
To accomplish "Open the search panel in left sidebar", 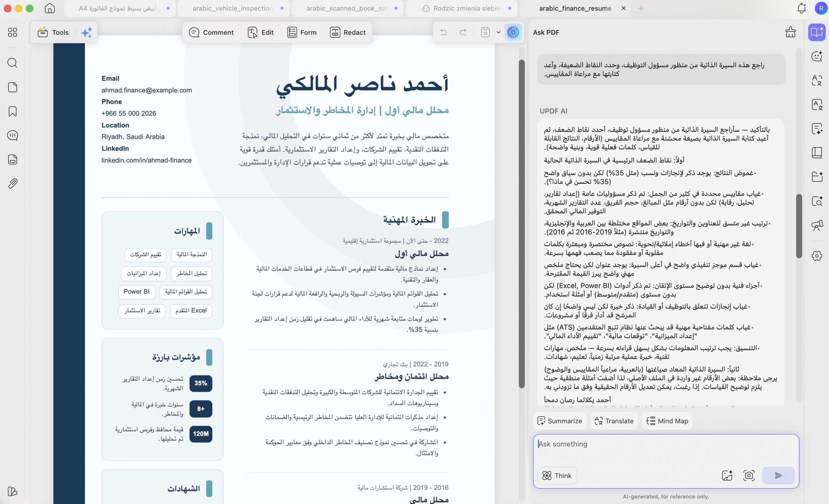I will pyautogui.click(x=12, y=63).
